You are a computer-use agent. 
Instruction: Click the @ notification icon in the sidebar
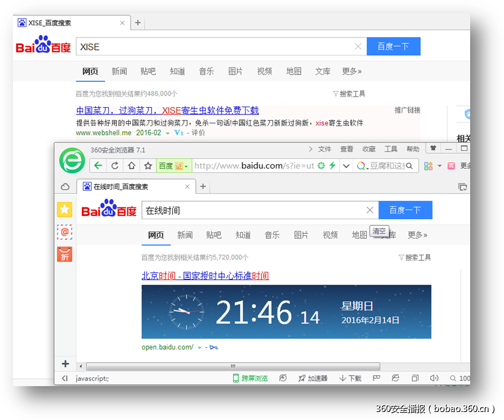pos(65,232)
